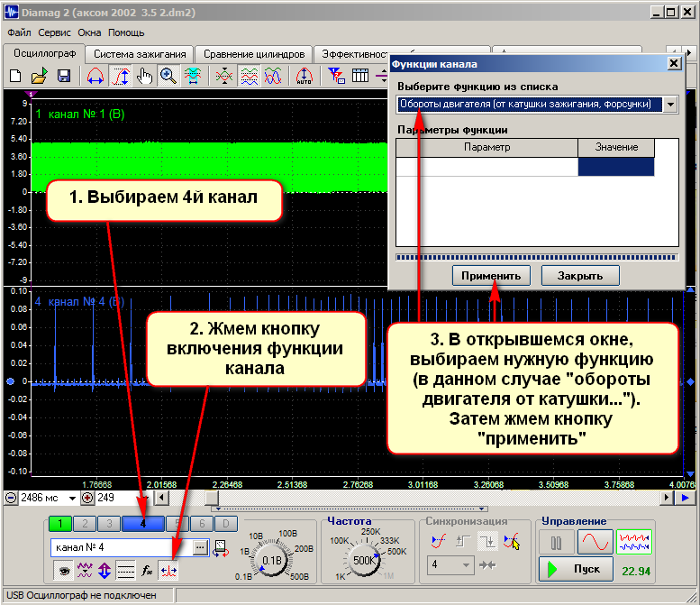Switch to Сравнение цилиндров tab

click(254, 54)
